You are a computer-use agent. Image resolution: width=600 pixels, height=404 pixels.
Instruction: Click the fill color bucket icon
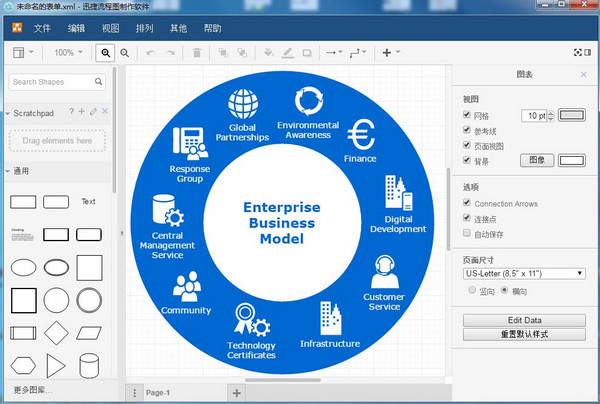point(266,52)
